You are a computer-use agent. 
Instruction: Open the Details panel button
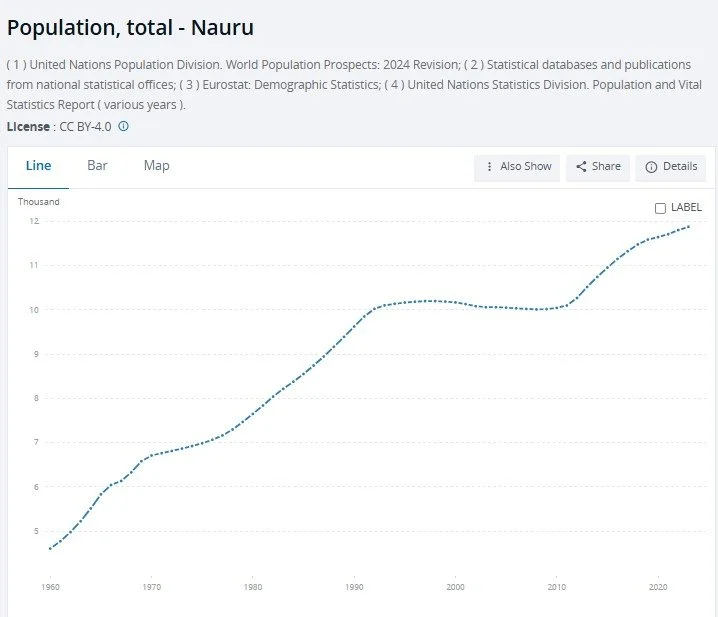(670, 167)
